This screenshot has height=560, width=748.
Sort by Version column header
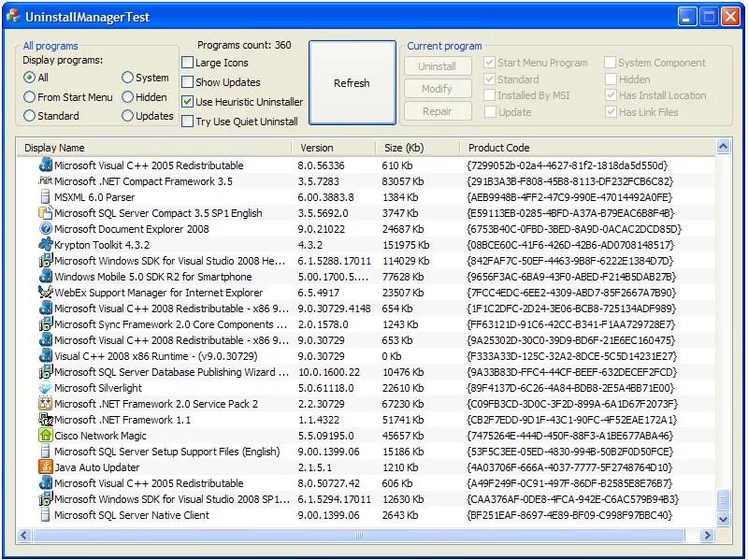334,148
